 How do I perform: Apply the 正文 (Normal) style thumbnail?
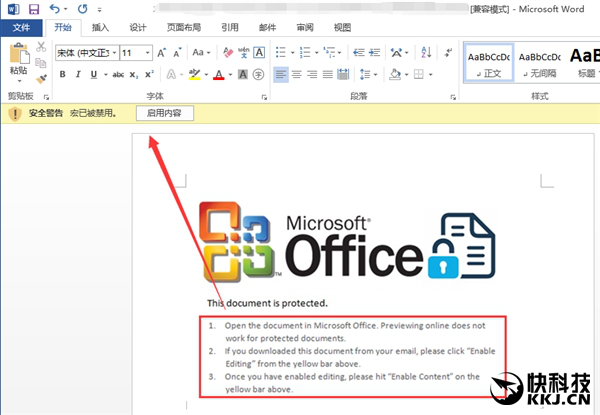[488, 62]
